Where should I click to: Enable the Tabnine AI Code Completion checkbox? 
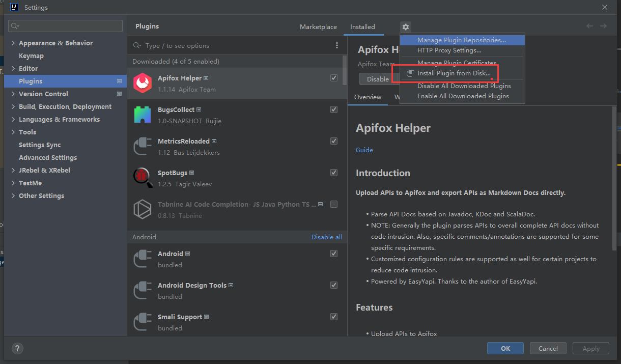pos(334,204)
